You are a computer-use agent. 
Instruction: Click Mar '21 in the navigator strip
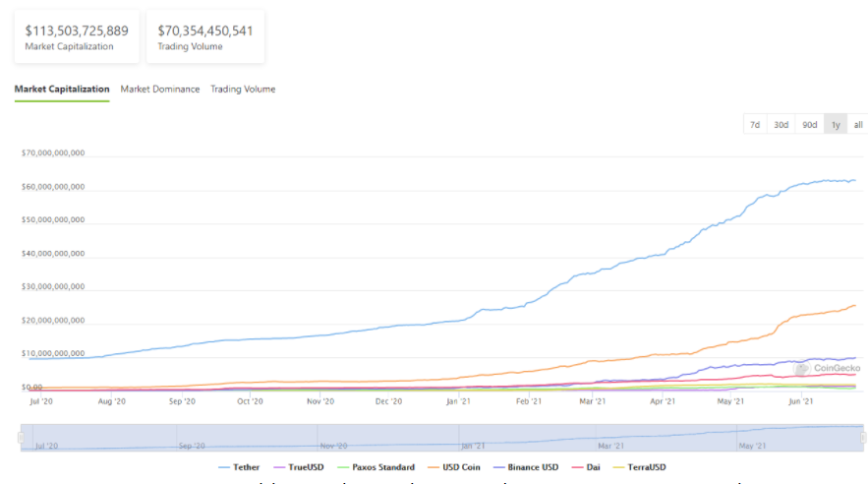611,446
